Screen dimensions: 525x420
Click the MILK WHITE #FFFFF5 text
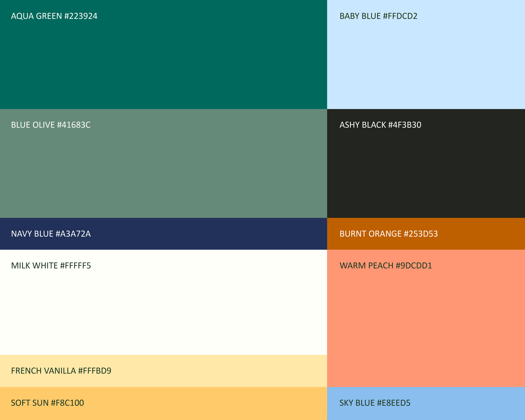click(x=51, y=265)
